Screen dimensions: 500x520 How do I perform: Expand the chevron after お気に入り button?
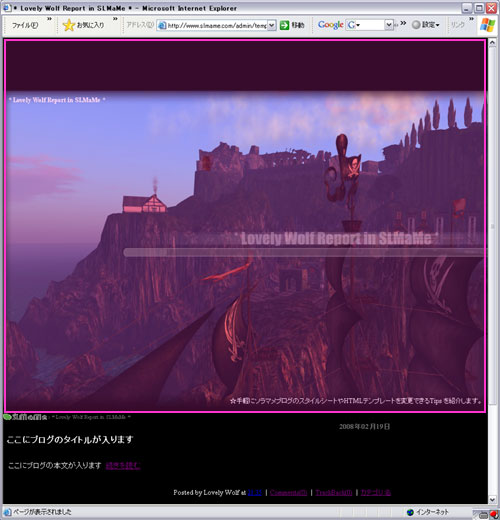[115, 19]
